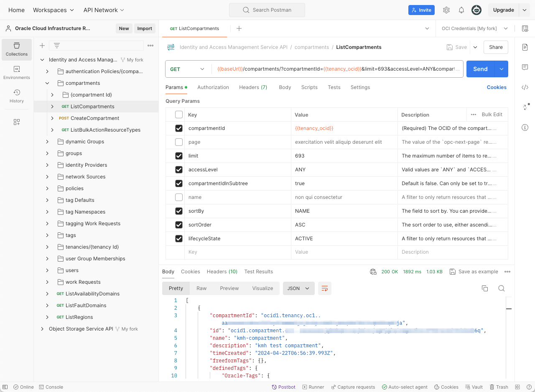Click the Share button
The width and height of the screenshot is (535, 392).
tap(496, 47)
